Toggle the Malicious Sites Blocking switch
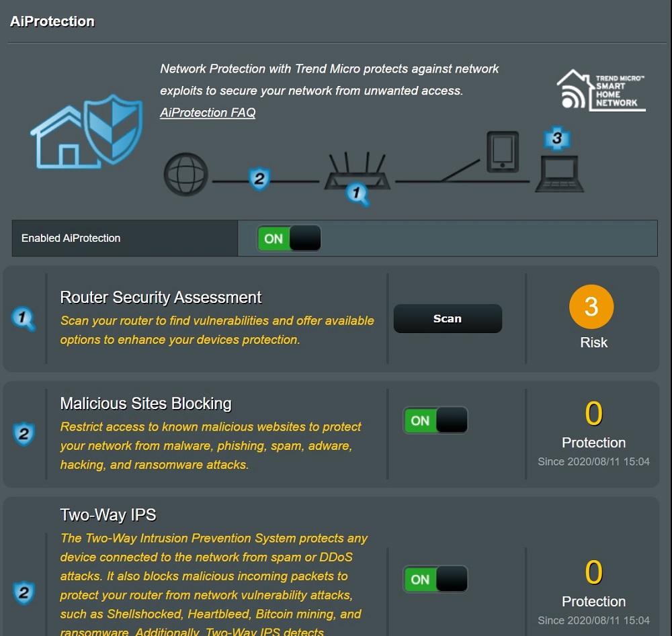 (435, 420)
